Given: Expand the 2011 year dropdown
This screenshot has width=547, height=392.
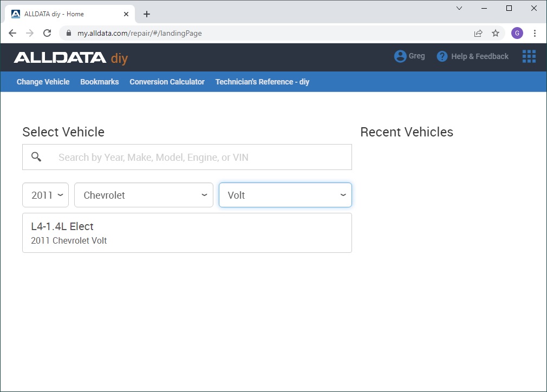Looking at the screenshot, I should pyautogui.click(x=45, y=195).
